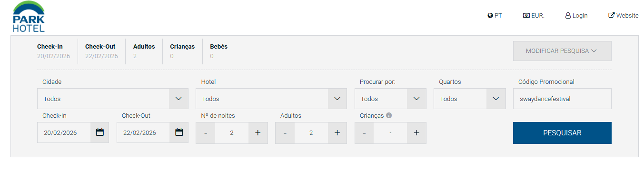Open the external Website link
Viewport: 644px width, 173px height.
pos(624,16)
